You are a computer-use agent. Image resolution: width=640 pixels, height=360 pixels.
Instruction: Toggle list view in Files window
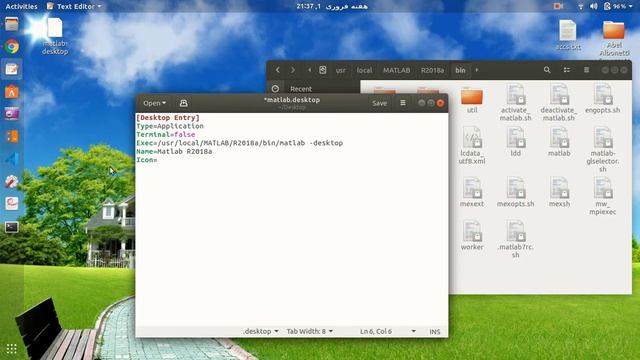coord(567,70)
